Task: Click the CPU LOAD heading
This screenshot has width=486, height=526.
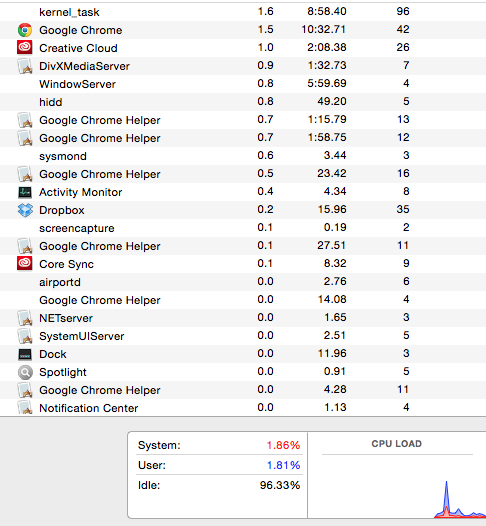Action: click(396, 444)
